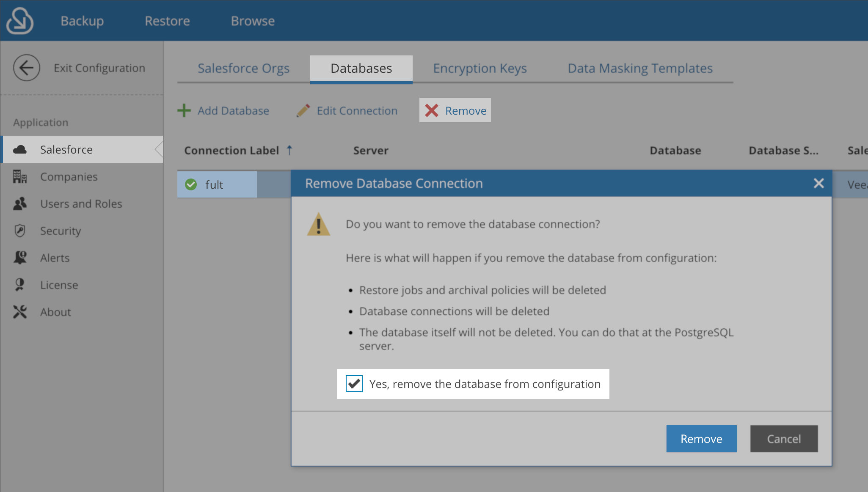
Task: Select the Users and Roles icon
Action: coord(19,203)
